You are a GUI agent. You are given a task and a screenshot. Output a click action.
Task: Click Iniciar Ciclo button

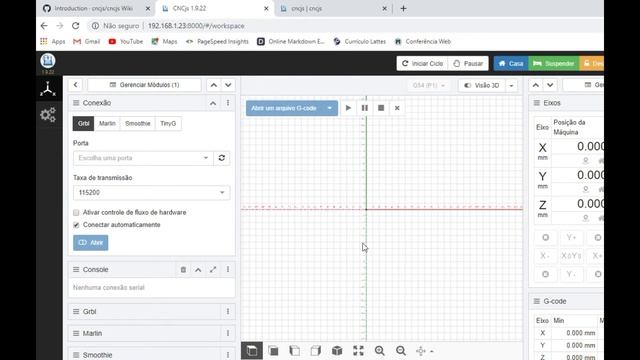click(x=422, y=63)
